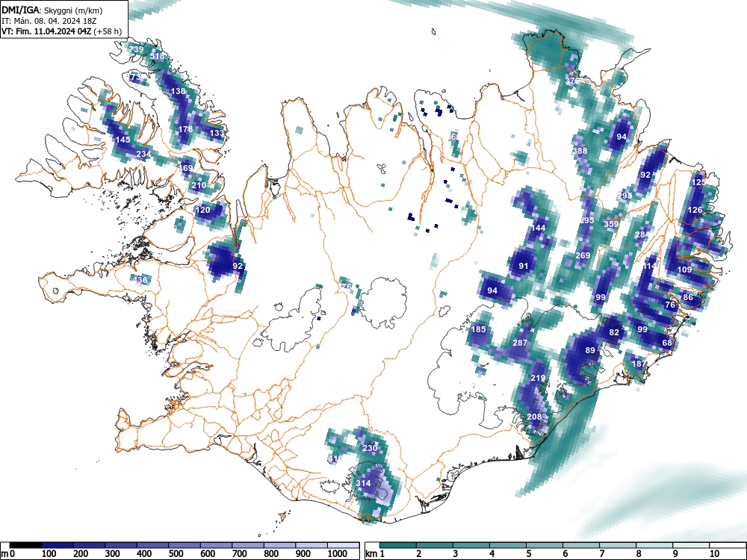This screenshot has height=560, width=747.
Task: Click the visibility value 68 on the map
Action: coord(667,343)
